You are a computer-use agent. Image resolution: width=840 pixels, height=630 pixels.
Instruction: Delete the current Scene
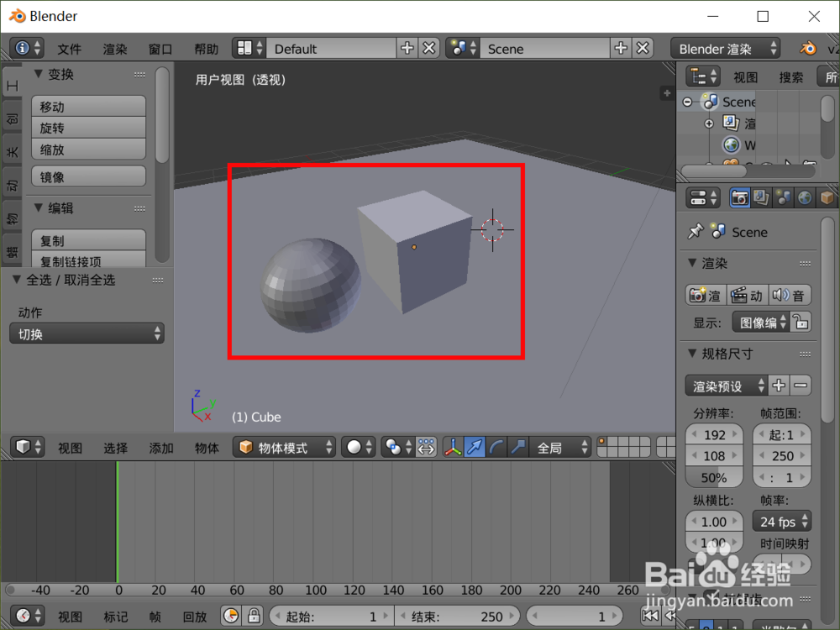click(643, 48)
